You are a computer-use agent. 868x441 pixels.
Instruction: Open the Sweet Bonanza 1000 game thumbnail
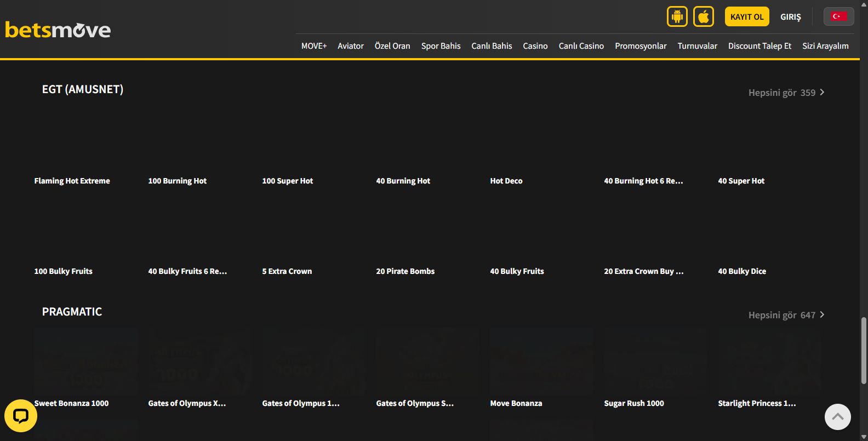pyautogui.click(x=85, y=362)
